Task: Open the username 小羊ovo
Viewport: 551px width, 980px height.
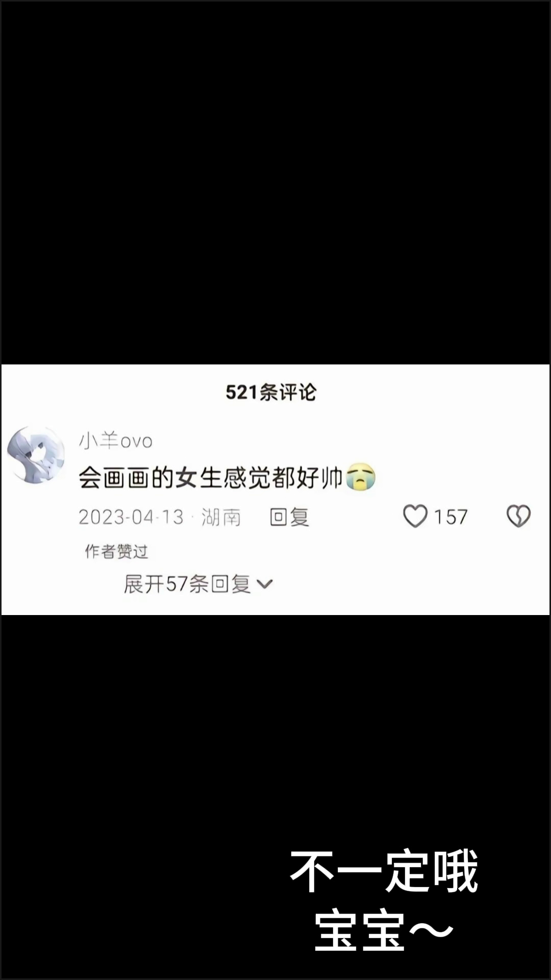Action: pyautogui.click(x=116, y=440)
